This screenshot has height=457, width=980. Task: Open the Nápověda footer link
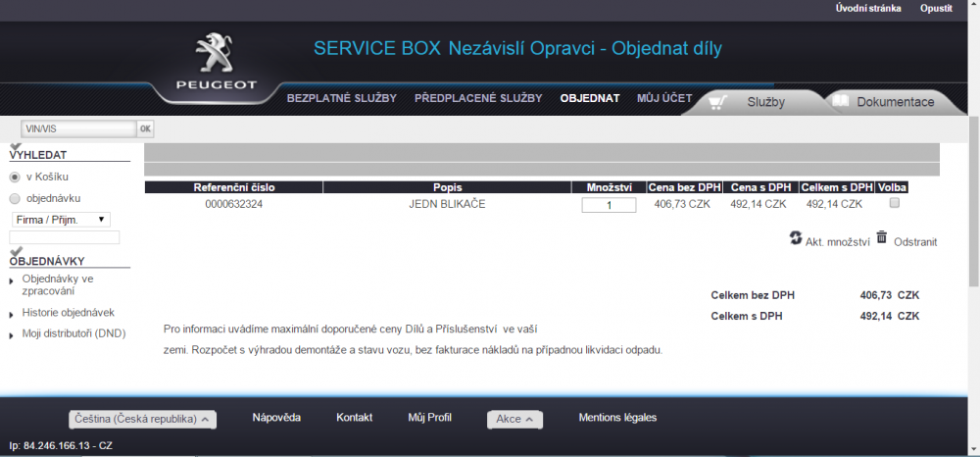pos(276,418)
